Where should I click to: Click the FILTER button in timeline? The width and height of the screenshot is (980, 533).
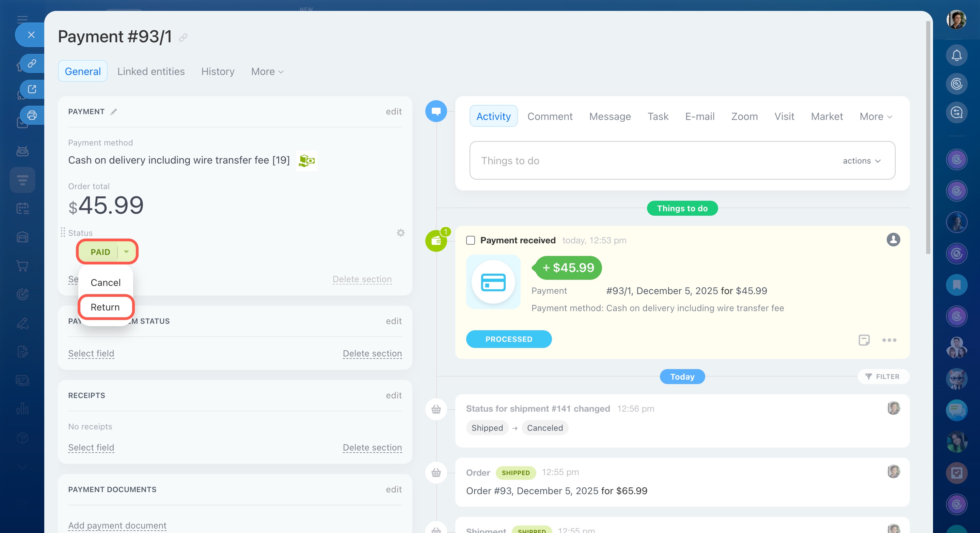[x=883, y=376]
